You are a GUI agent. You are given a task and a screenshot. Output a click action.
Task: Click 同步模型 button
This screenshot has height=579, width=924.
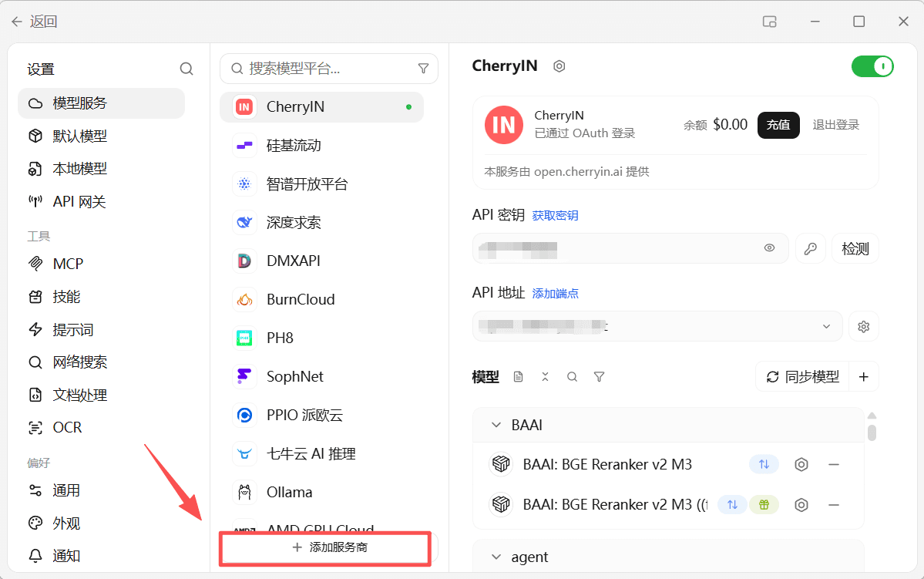coord(802,377)
